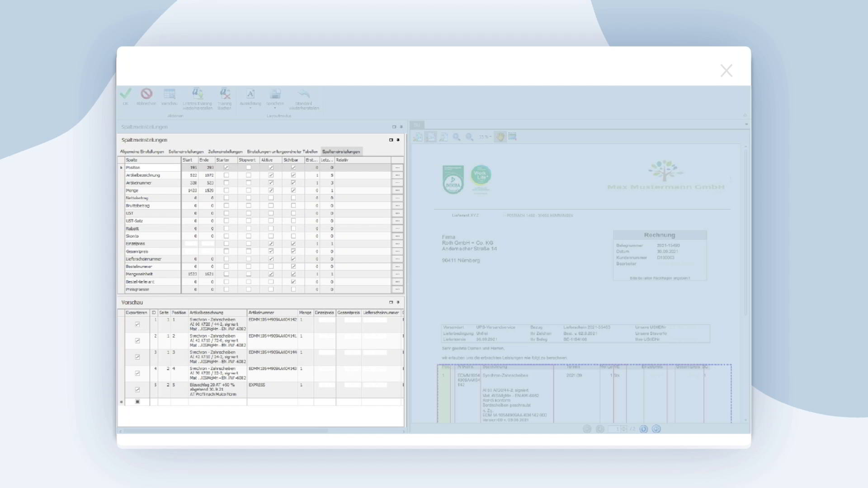Click the page number stepper in viewer

tap(624, 429)
